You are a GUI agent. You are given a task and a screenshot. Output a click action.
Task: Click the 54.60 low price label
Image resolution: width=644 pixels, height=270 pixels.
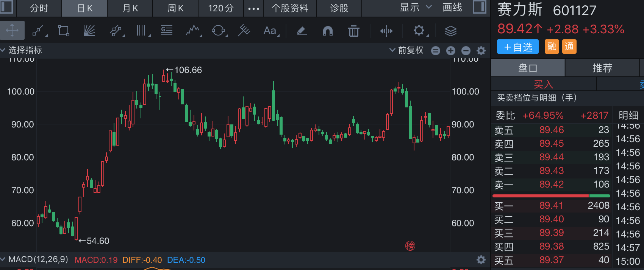(98, 241)
